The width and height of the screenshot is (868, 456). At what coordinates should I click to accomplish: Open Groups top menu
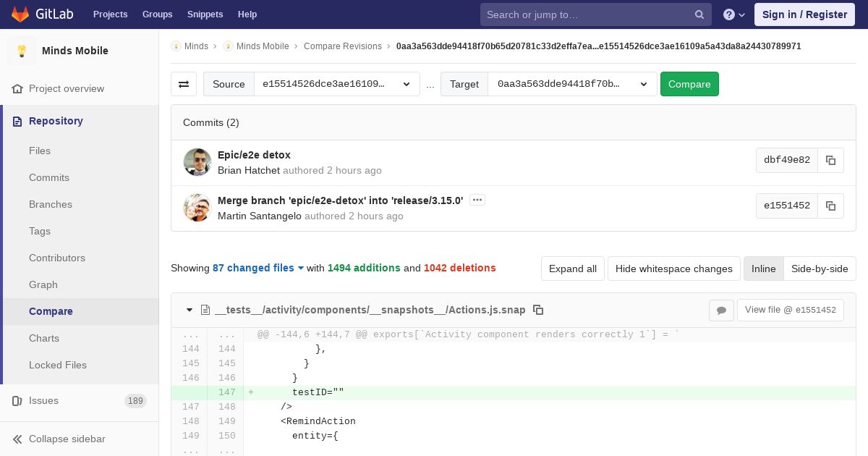point(157,14)
